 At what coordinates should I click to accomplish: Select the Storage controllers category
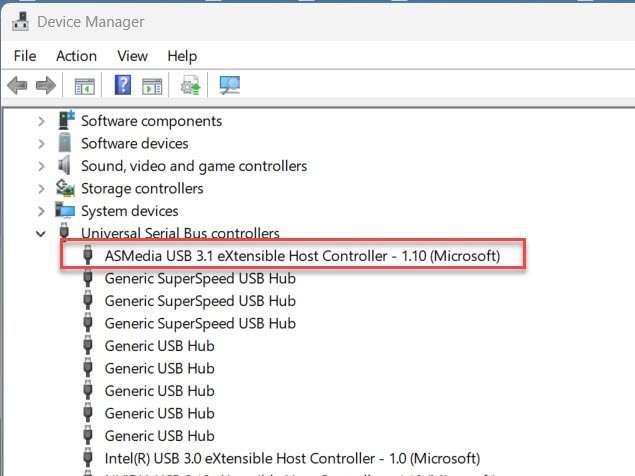click(x=142, y=189)
